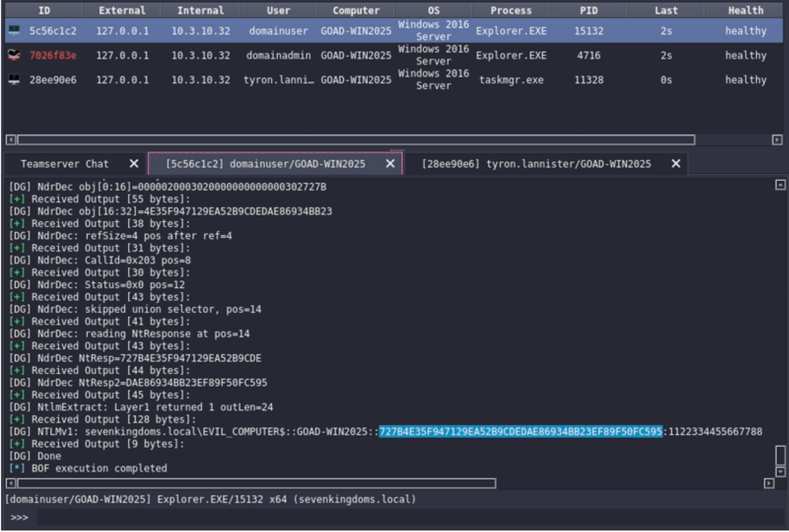Focus the command input field after >>> prompt
The width and height of the screenshot is (789, 532).
(410, 517)
